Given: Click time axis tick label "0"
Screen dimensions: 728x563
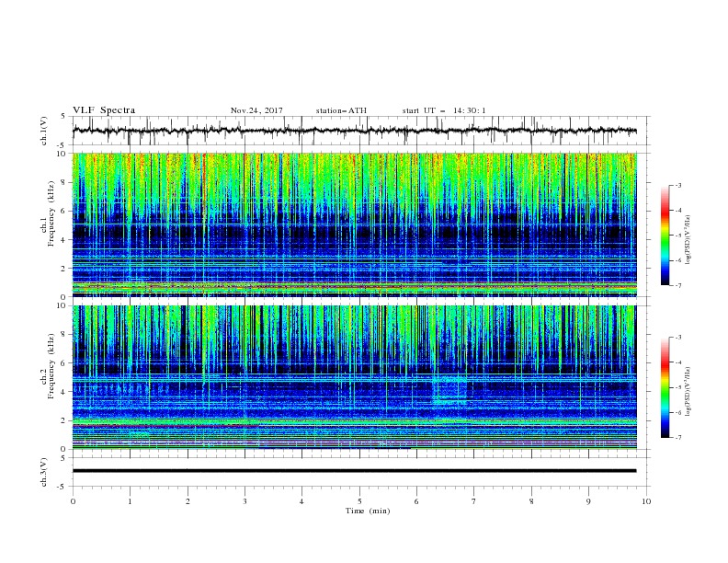Looking at the screenshot, I should tap(73, 501).
